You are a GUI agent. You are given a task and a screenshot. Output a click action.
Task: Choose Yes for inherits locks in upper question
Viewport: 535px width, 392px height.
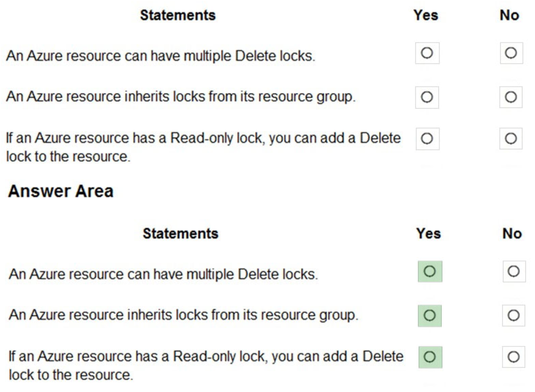click(x=427, y=97)
